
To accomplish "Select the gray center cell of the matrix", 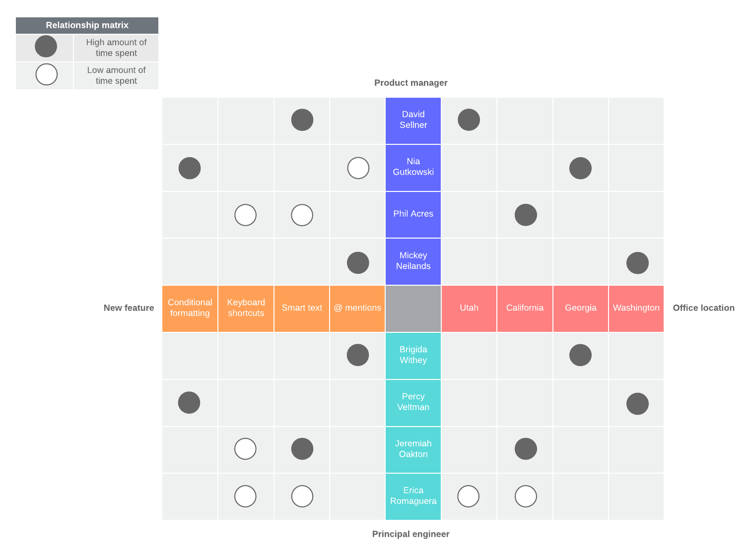I will [413, 309].
